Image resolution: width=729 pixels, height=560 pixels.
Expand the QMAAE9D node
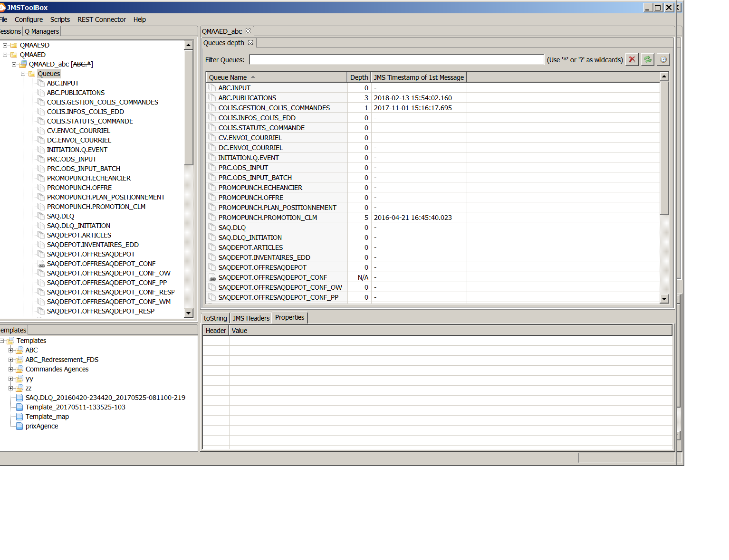[x=5, y=45]
